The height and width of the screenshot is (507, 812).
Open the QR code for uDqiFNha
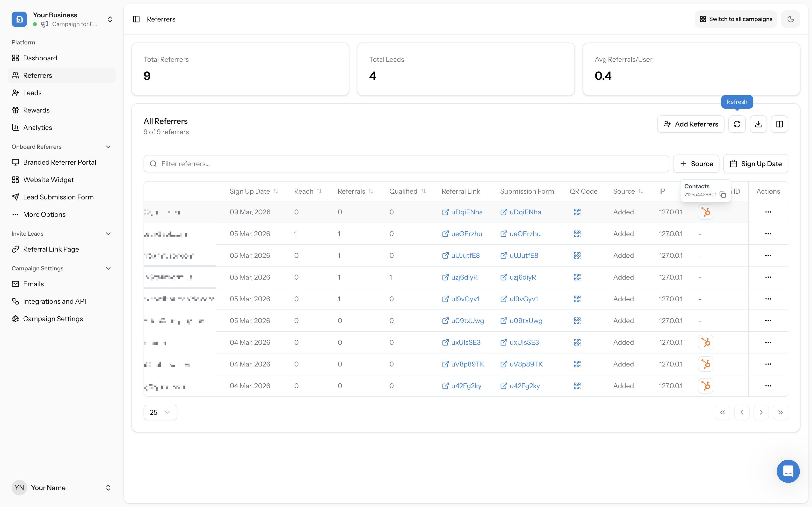577,212
